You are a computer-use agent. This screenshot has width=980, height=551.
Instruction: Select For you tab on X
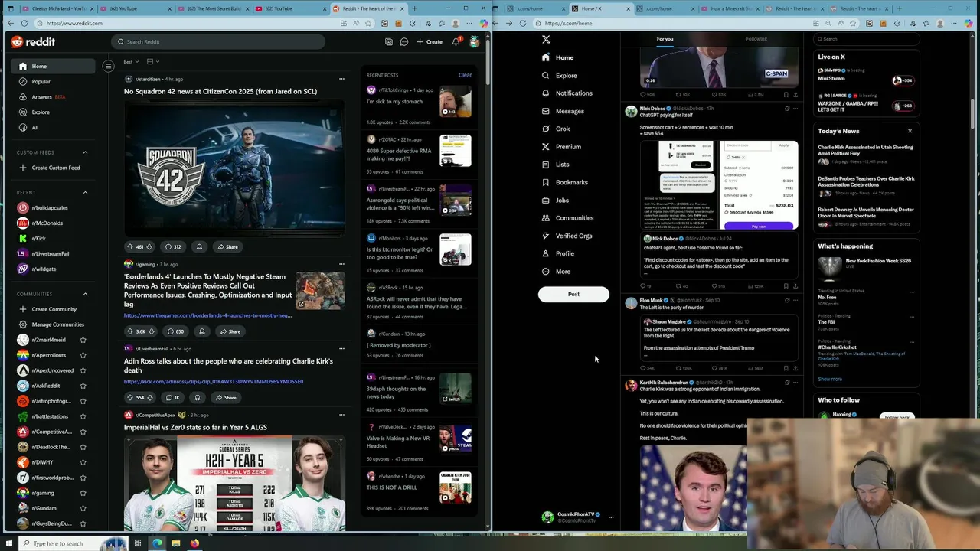coord(665,39)
